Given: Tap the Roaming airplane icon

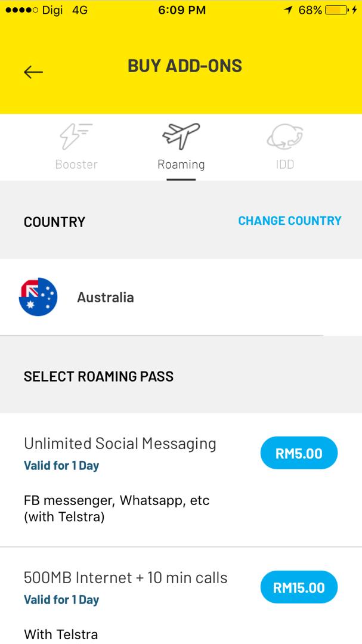Looking at the screenshot, I should (x=181, y=137).
